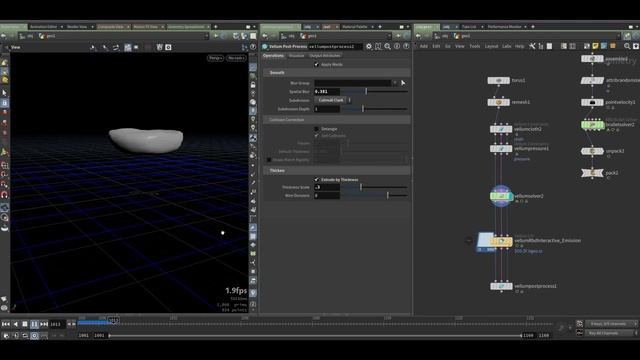Select the remesh1 node

498,102
